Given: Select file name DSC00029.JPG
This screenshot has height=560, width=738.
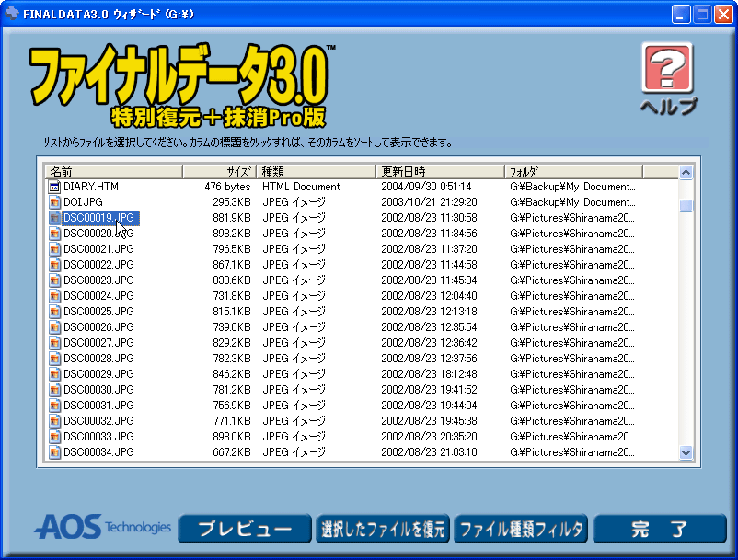Looking at the screenshot, I should [x=98, y=374].
